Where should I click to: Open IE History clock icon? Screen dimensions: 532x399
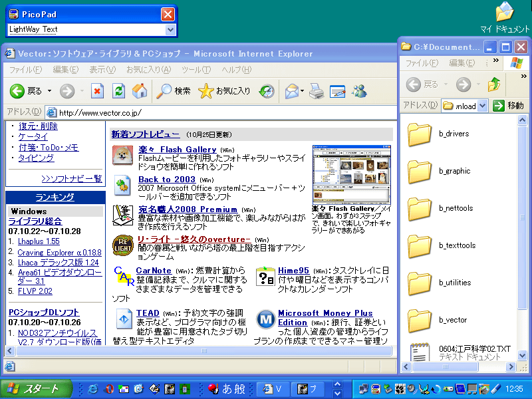(x=267, y=91)
